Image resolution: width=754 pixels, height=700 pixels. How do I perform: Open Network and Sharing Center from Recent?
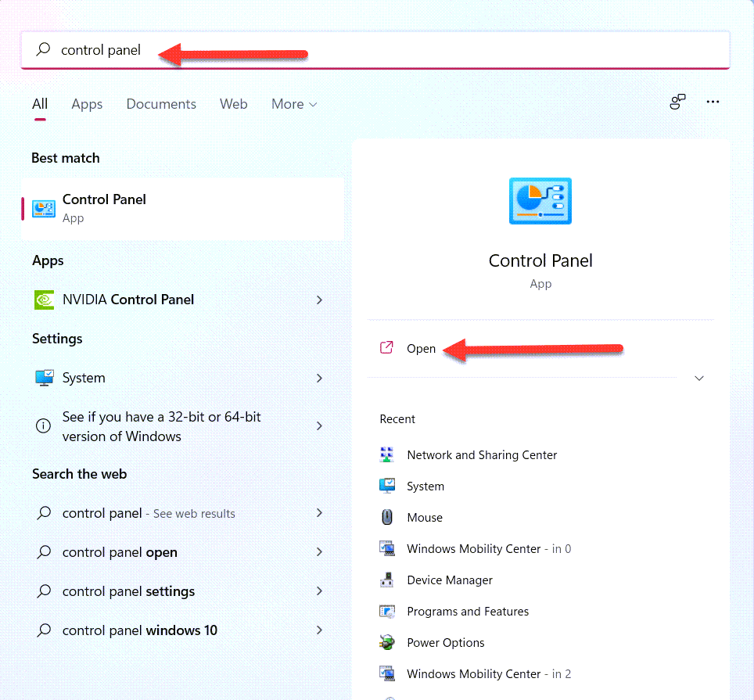pos(482,455)
